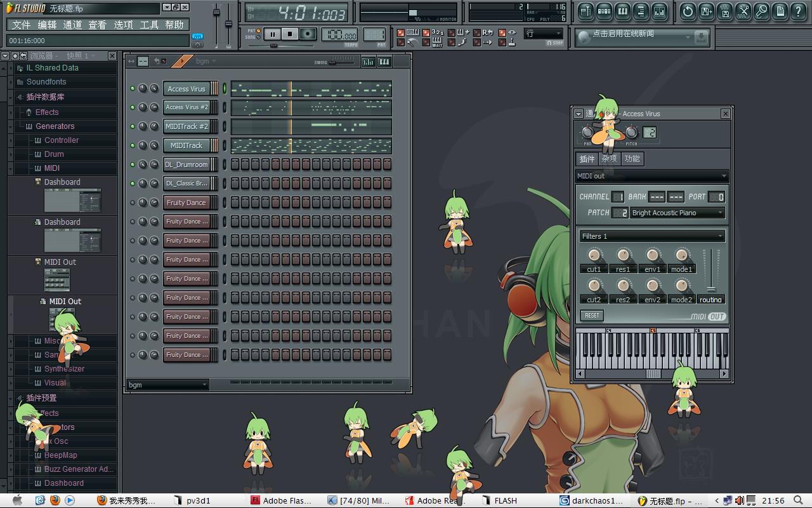Image resolution: width=812 pixels, height=508 pixels.
Task: Click the swing slider in step sequencer
Action: coord(342,62)
